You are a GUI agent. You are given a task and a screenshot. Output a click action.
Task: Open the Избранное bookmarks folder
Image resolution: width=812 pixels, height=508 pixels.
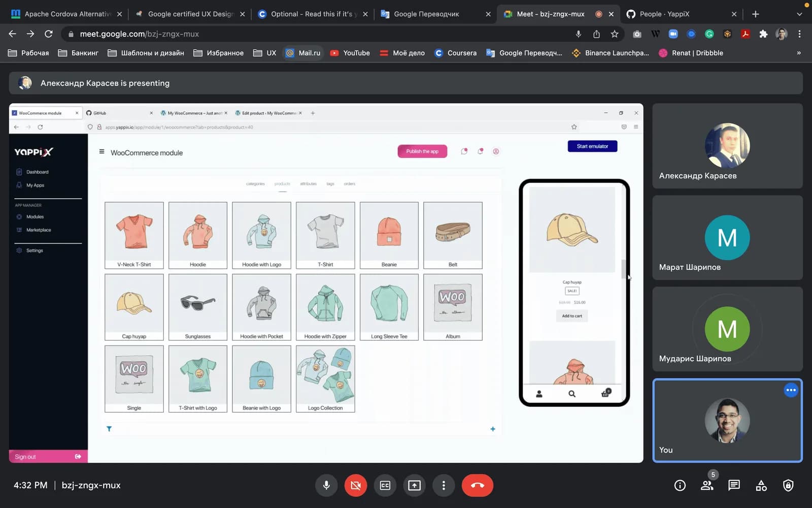218,53
